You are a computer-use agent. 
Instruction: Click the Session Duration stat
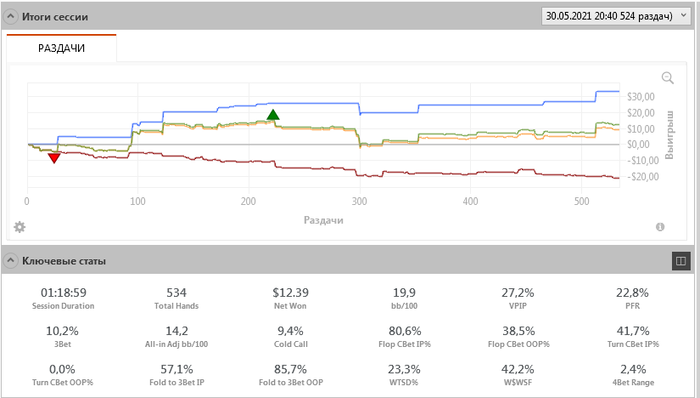click(63, 298)
